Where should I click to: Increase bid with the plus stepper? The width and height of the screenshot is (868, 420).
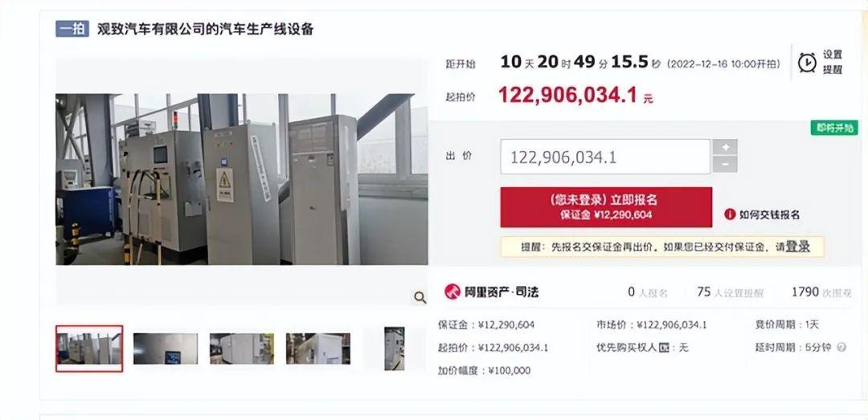coord(725,147)
